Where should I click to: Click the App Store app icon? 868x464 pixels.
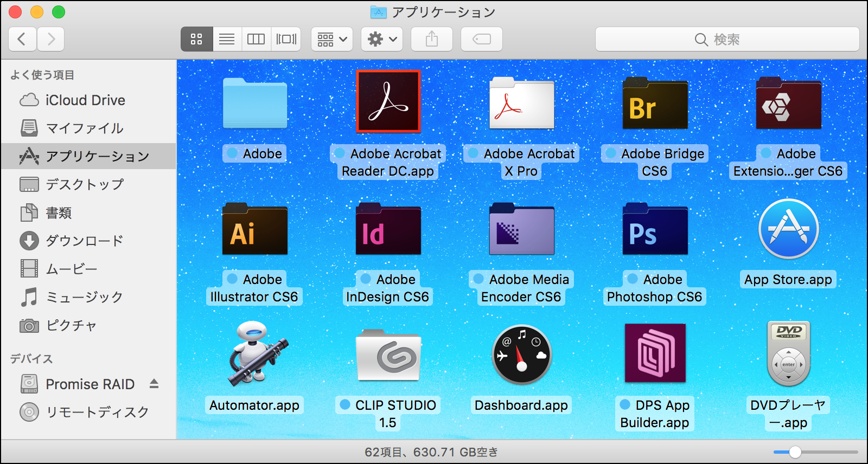(x=788, y=229)
